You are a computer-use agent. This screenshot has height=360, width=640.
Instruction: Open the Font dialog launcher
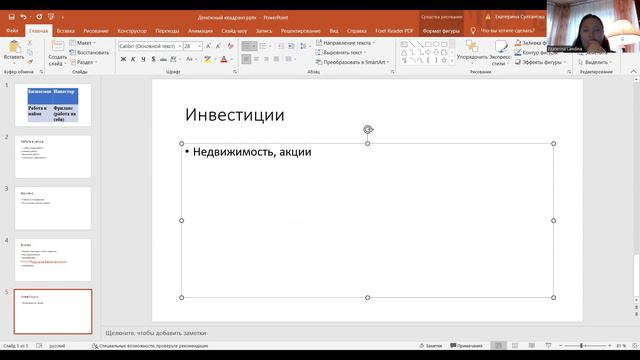[235, 72]
